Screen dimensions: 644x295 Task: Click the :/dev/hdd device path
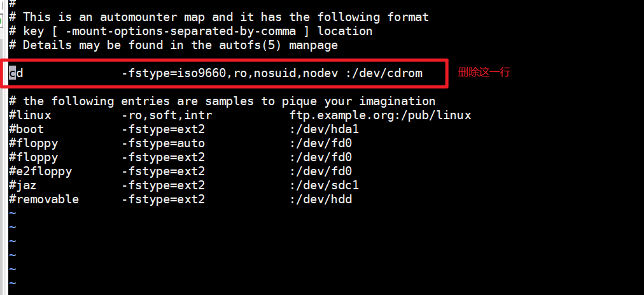point(321,199)
